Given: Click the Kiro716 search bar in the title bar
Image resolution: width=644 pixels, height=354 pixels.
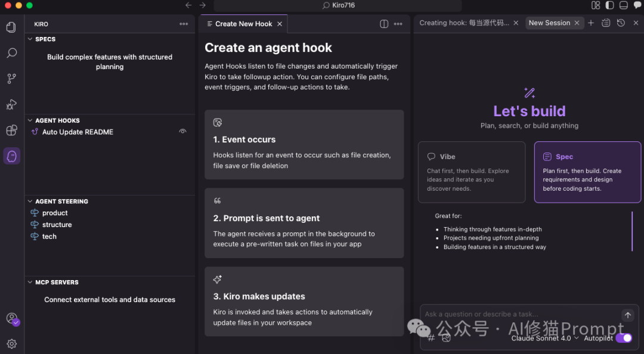Looking at the screenshot, I should 338,5.
